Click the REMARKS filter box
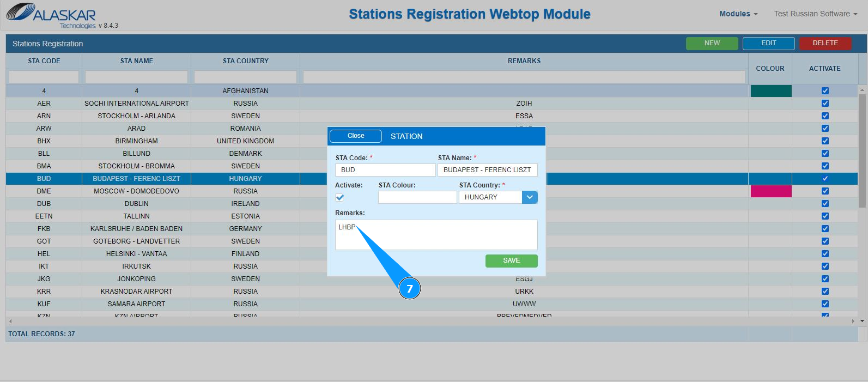Image resolution: width=868 pixels, height=382 pixels. click(x=524, y=77)
